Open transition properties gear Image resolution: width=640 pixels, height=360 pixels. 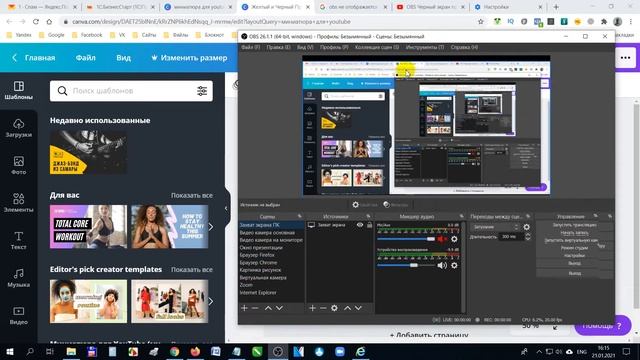pyautogui.click(x=527, y=227)
